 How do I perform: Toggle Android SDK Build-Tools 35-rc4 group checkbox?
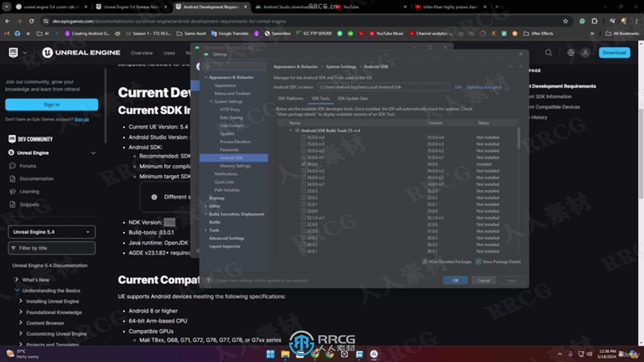click(297, 130)
